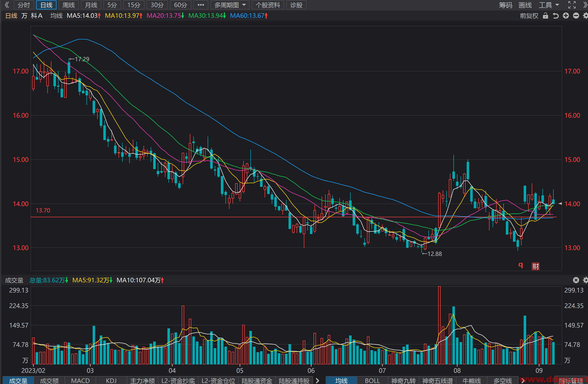The height and width of the screenshot is (384, 588).
Task: Open the 成交量 panel settings gear
Action: pyautogui.click(x=585, y=280)
